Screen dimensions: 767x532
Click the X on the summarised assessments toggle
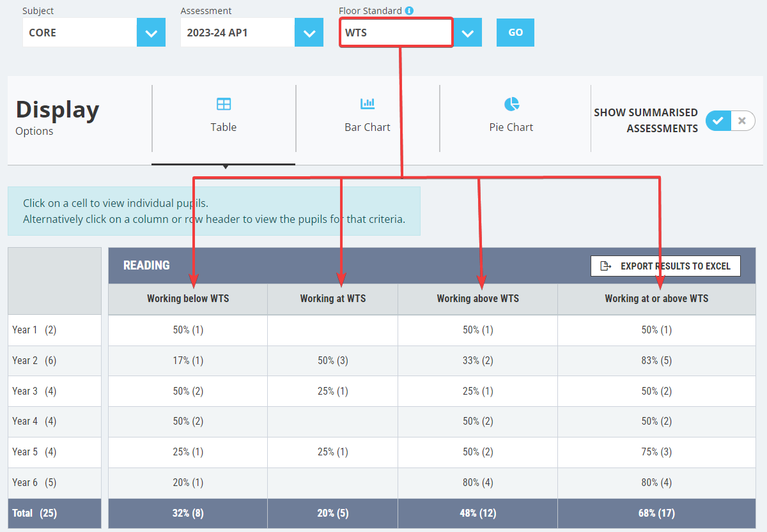[x=741, y=120]
